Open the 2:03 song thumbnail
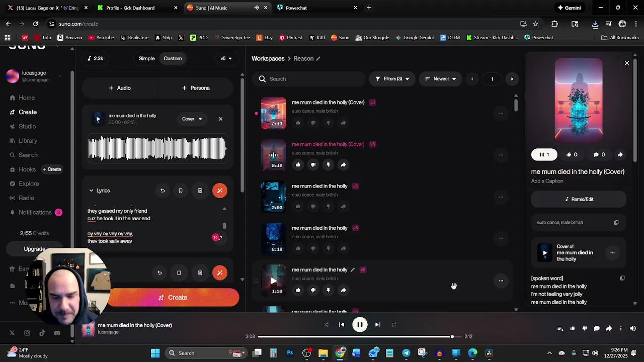This screenshot has height=362, width=644. point(273,197)
